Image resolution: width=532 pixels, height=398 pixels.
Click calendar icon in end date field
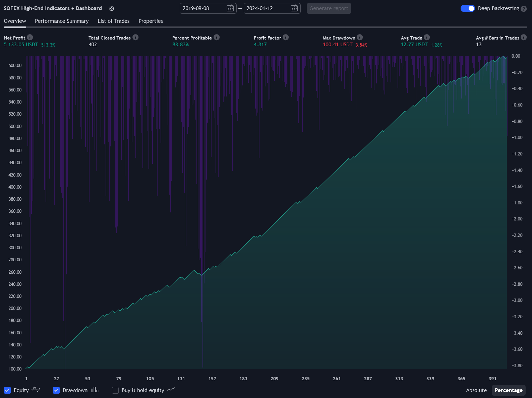tap(294, 8)
